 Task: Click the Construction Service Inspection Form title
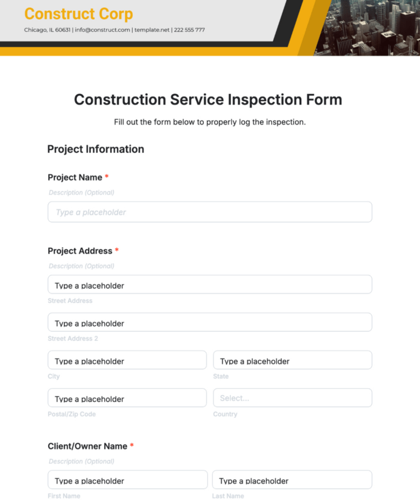click(208, 100)
